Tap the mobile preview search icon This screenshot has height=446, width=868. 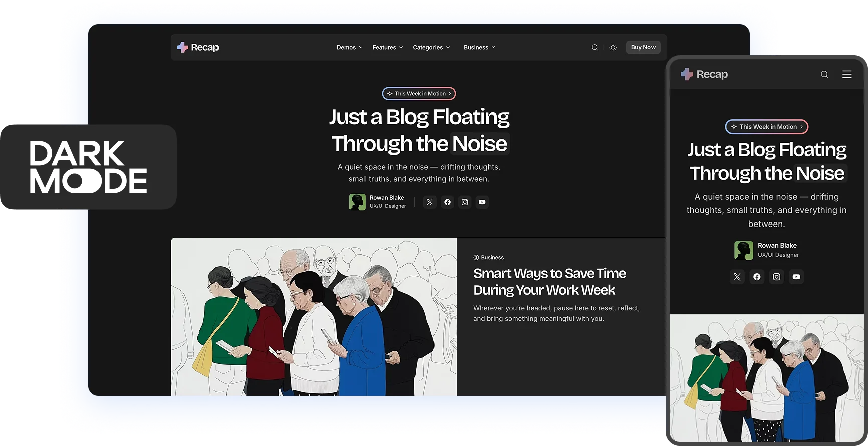coord(824,75)
